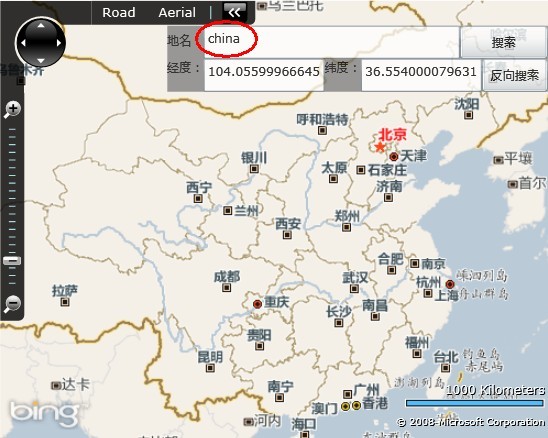This screenshot has height=438, width=548.
Task: Click the 杭州 city marker
Action: pos(428,293)
